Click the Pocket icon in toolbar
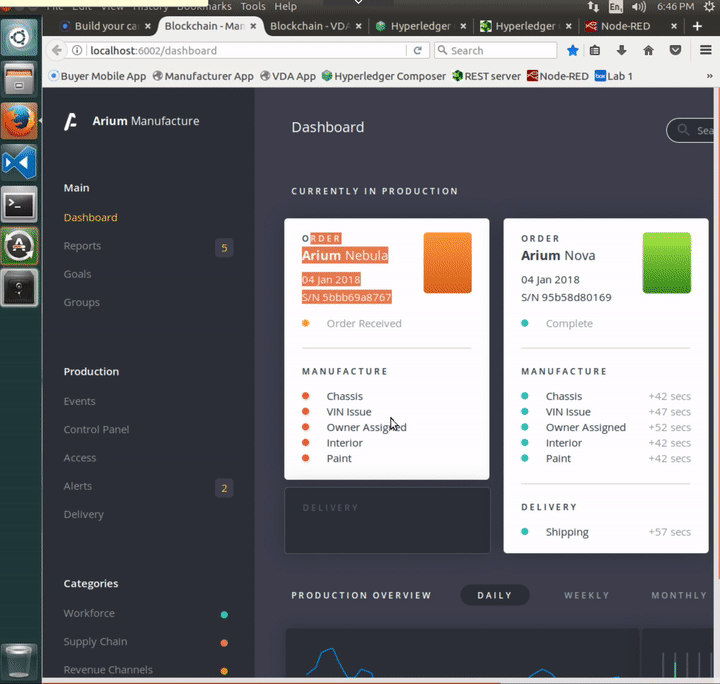Image resolution: width=720 pixels, height=684 pixels. [x=675, y=50]
